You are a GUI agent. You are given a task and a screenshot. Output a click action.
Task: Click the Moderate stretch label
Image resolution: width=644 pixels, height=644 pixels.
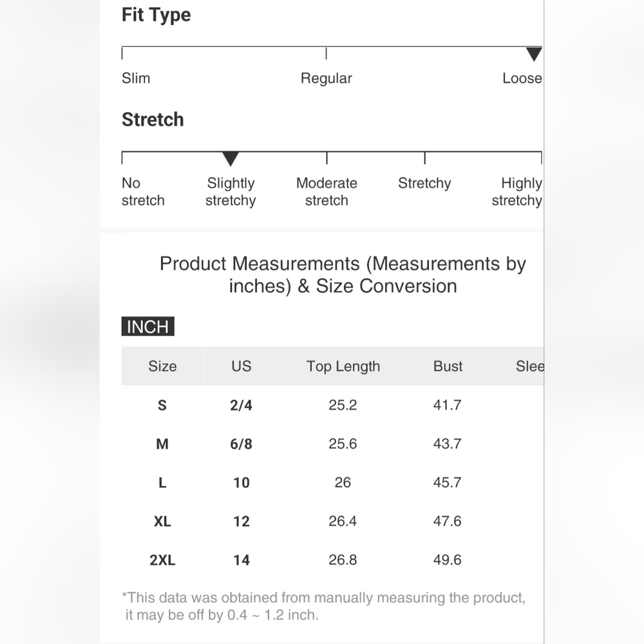tap(327, 192)
